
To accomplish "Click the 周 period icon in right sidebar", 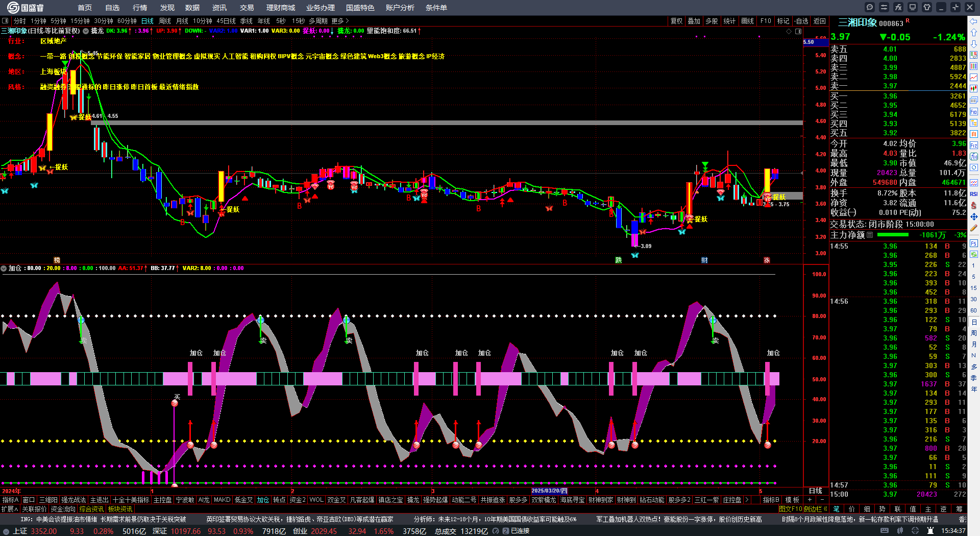I will point(974,333).
